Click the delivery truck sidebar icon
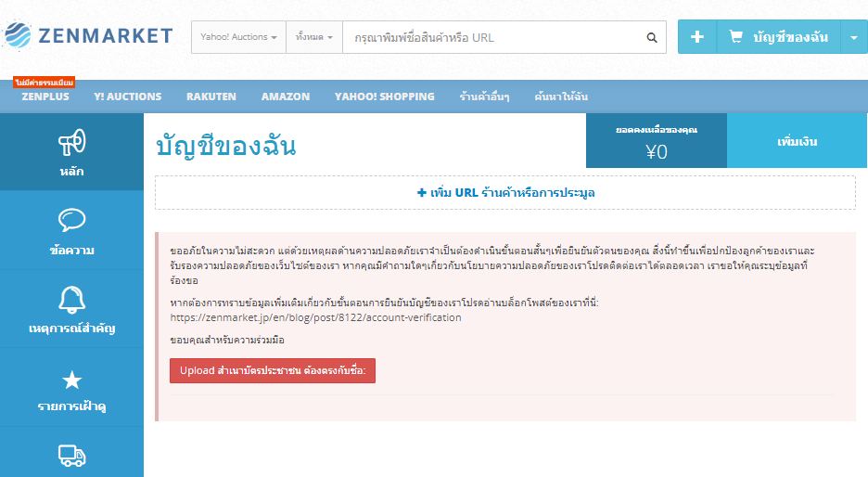Screen dimensions: 868x477 [x=72, y=456]
